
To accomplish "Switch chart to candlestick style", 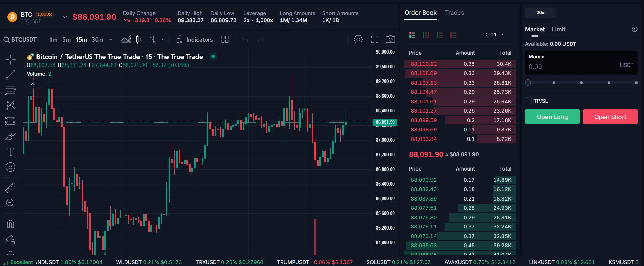I will pyautogui.click(x=139, y=40).
